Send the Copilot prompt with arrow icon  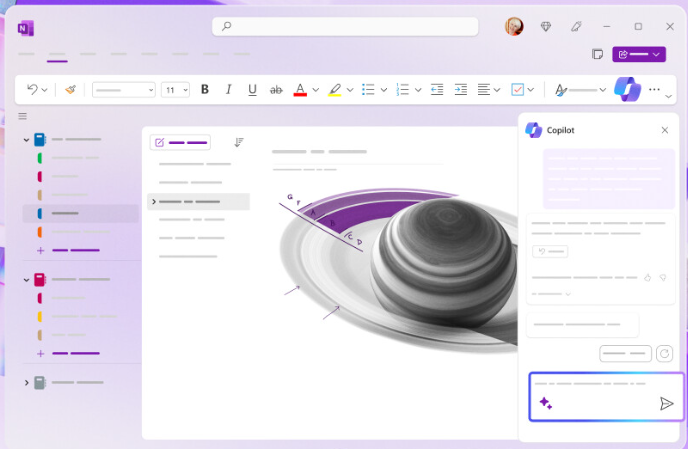click(666, 403)
